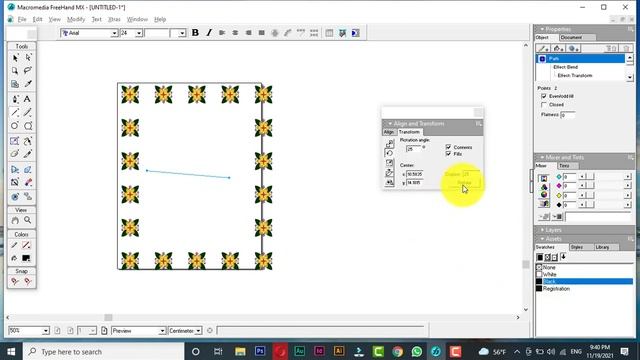
Task: Select the Registration swatch
Action: 556,289
